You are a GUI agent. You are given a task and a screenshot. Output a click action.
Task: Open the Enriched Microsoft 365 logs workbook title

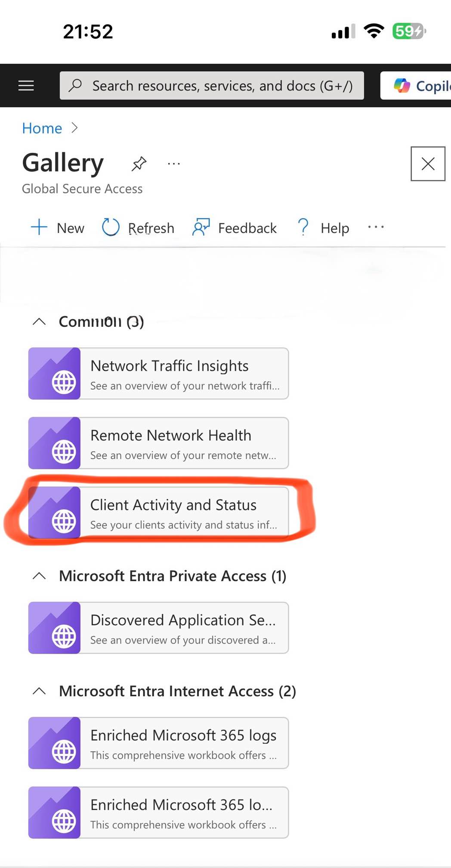[x=183, y=735]
